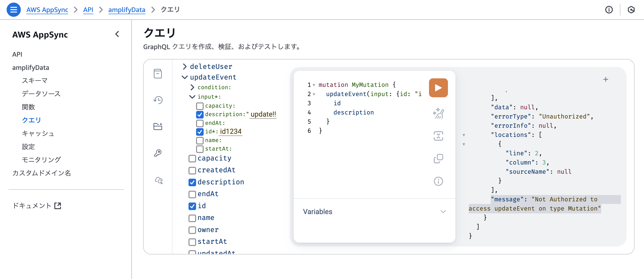The width and height of the screenshot is (644, 279).
Task: Open the authorization key icon panel
Action: tap(158, 153)
